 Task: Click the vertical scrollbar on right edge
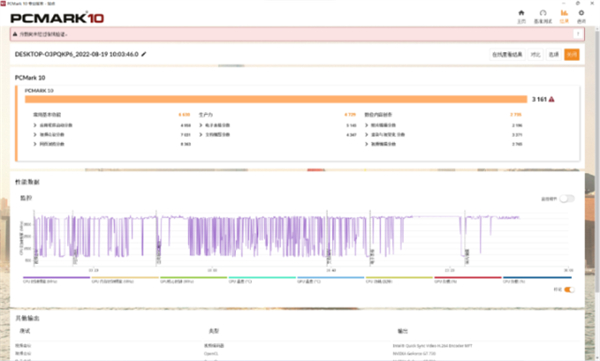click(x=598, y=161)
